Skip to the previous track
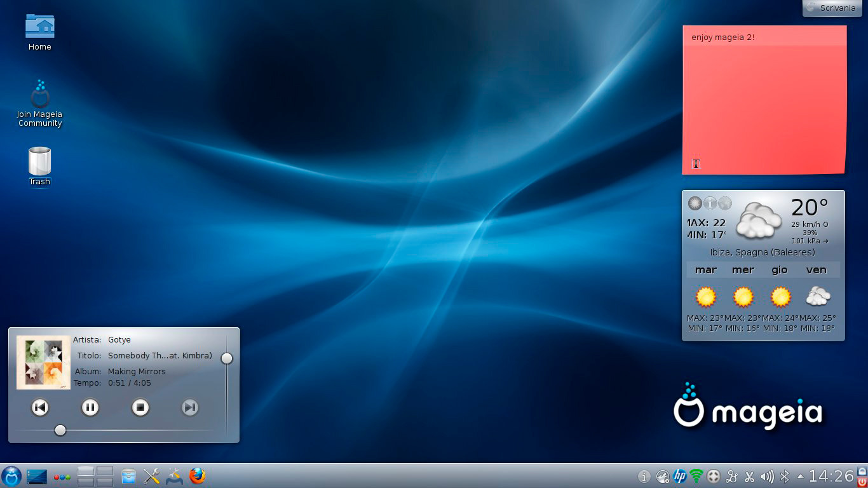Viewport: 868px width, 488px height. point(40,407)
